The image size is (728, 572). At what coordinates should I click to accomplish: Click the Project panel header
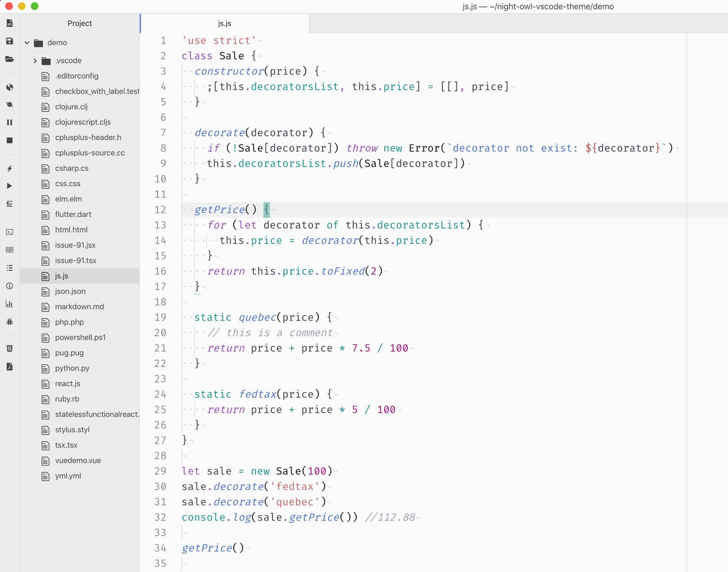point(79,23)
